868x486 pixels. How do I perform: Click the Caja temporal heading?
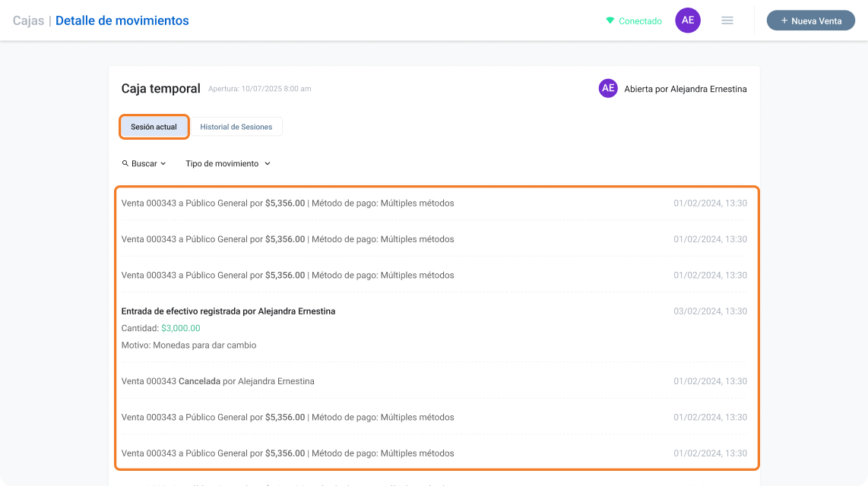160,88
